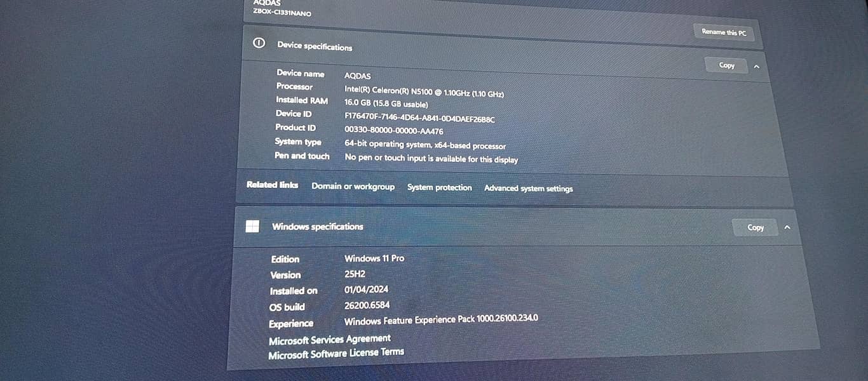The width and height of the screenshot is (868, 381).
Task: Select the Product ID value 00330-80000-00000-AA476
Action: (394, 131)
